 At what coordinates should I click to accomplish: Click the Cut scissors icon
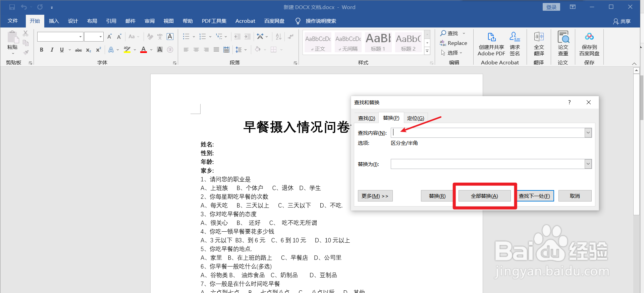pyautogui.click(x=25, y=34)
